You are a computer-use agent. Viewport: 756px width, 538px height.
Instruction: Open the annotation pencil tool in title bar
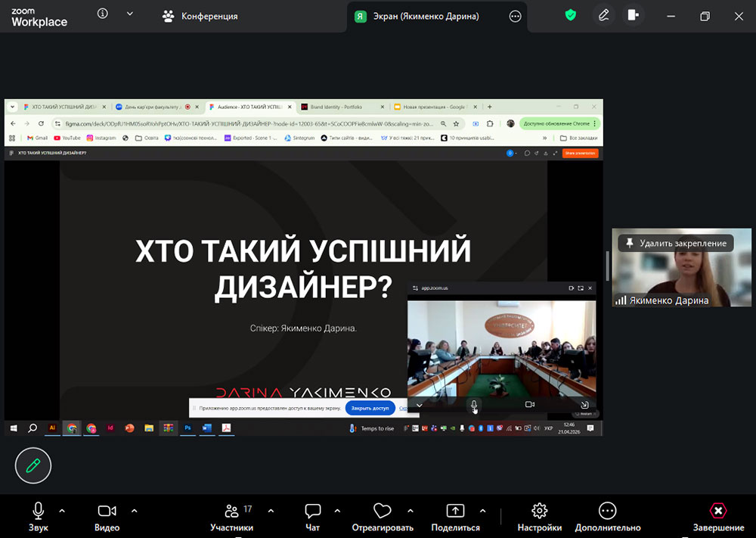603,15
